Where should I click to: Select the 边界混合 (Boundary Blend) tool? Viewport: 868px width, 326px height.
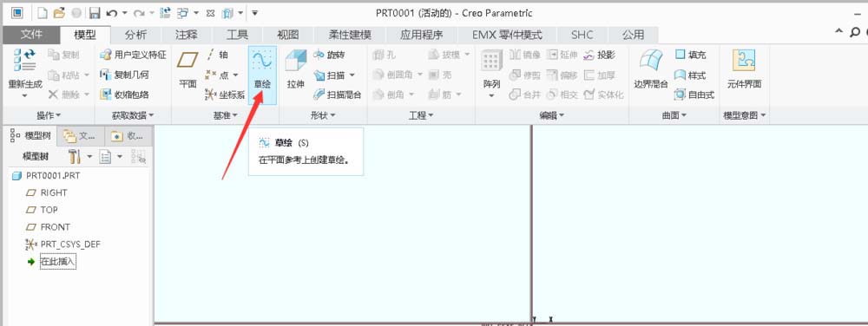(x=651, y=69)
